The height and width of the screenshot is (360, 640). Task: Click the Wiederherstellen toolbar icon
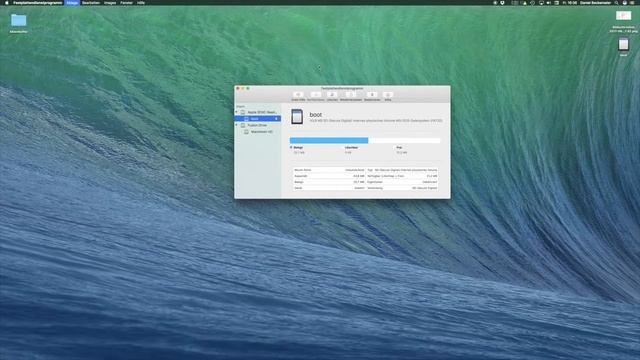click(351, 95)
